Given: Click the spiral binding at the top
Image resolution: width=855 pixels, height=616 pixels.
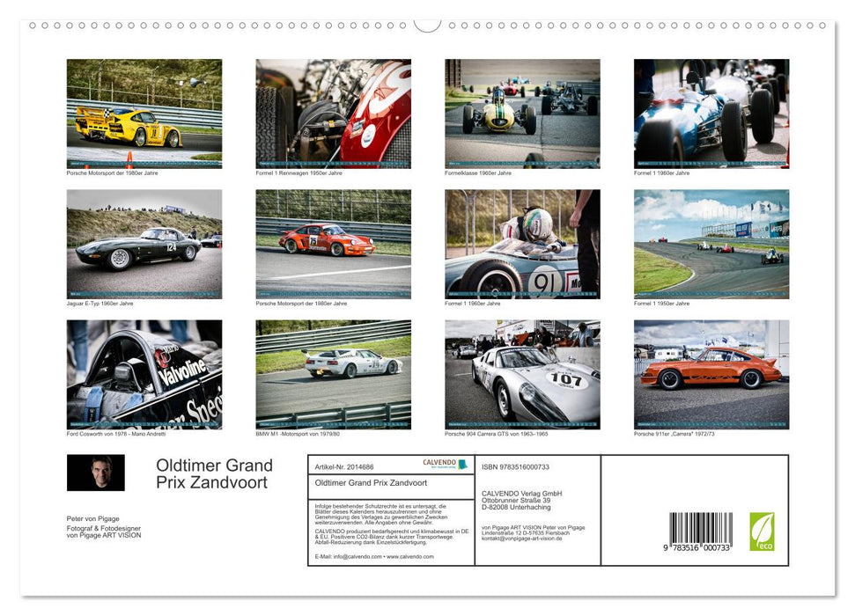Looking at the screenshot, I should click(x=427, y=24).
